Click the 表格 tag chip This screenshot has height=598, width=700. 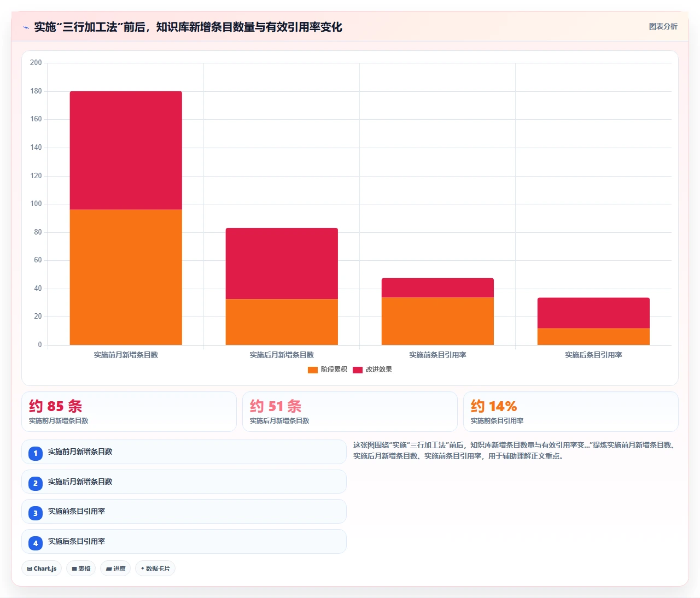click(81, 568)
